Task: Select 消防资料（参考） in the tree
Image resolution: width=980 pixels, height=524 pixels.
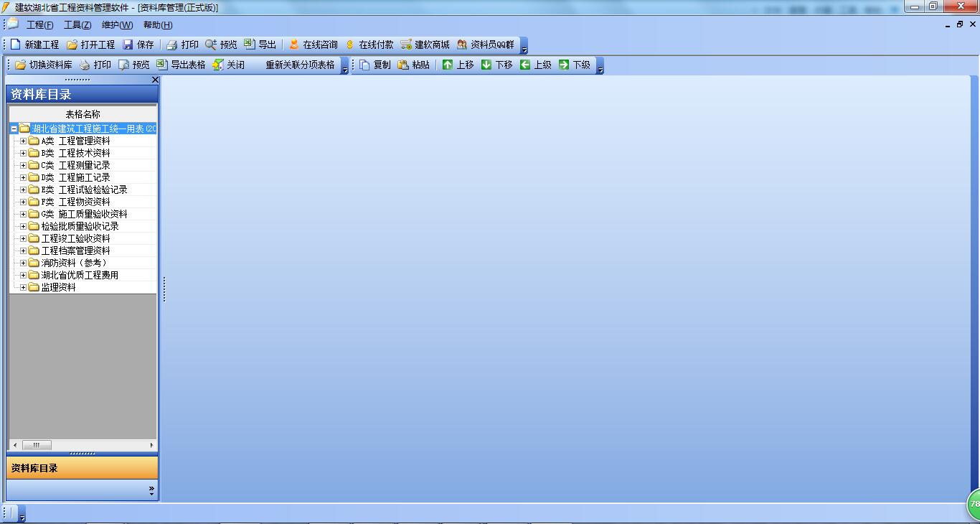Action: (x=76, y=263)
